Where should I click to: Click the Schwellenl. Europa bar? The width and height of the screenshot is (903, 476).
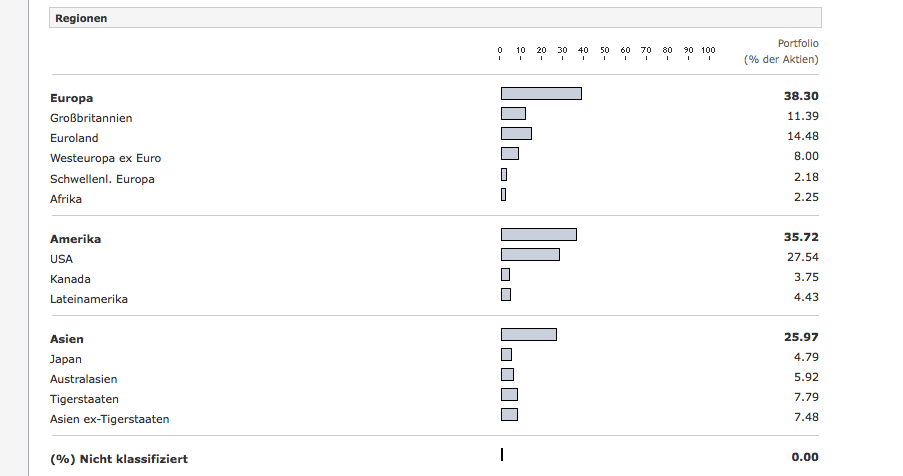pos(504,174)
